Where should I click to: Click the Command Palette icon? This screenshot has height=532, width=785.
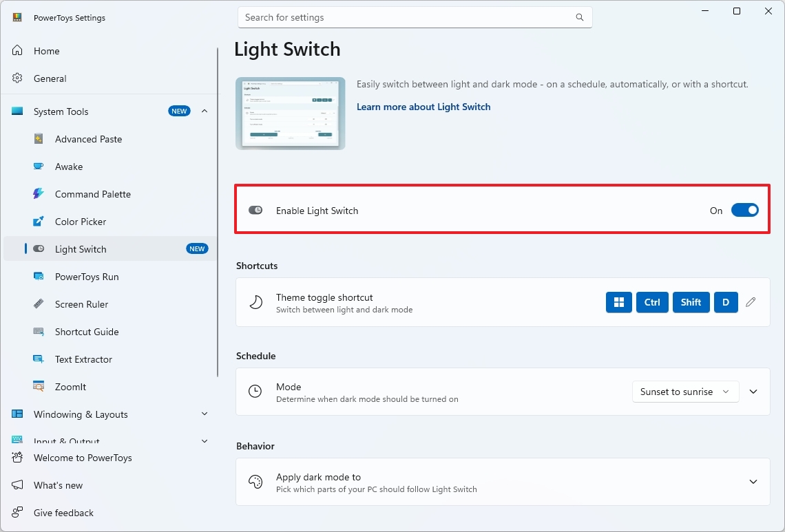tap(40, 194)
